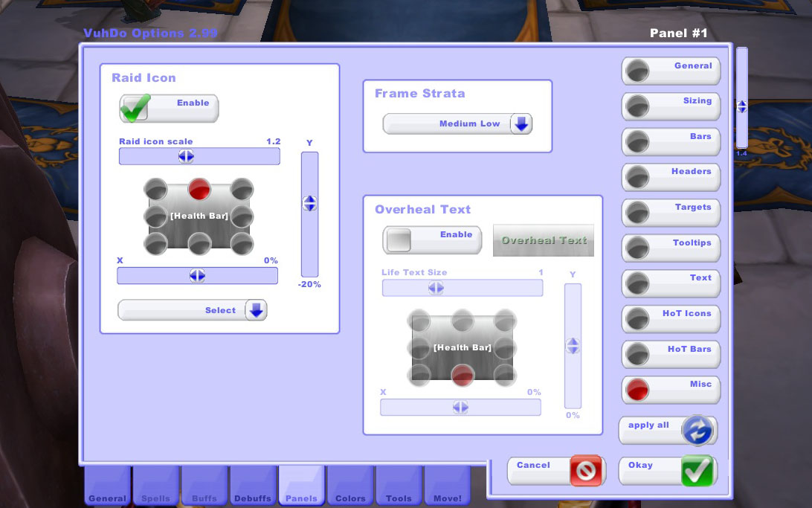Click the Overheal Text preview swatch
The width and height of the screenshot is (812, 508).
point(544,240)
